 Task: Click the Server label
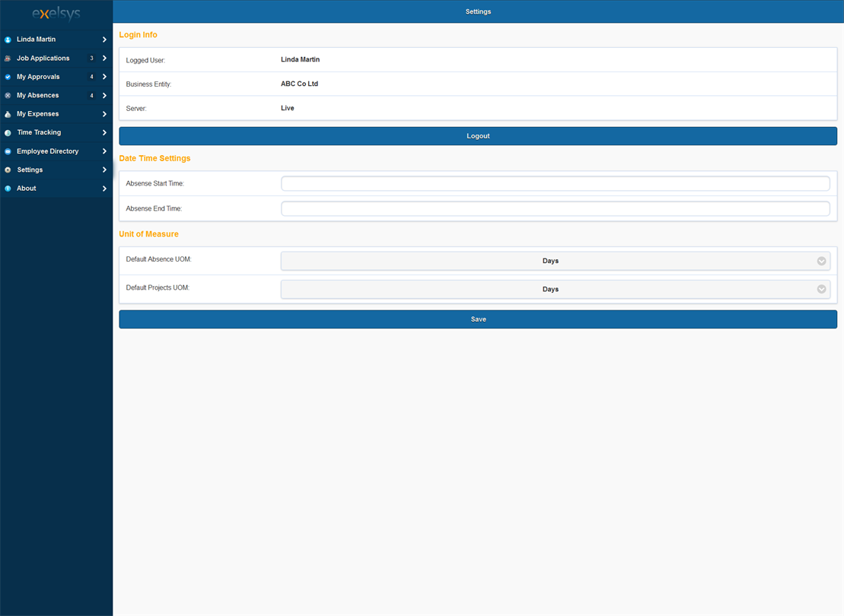[x=136, y=109]
